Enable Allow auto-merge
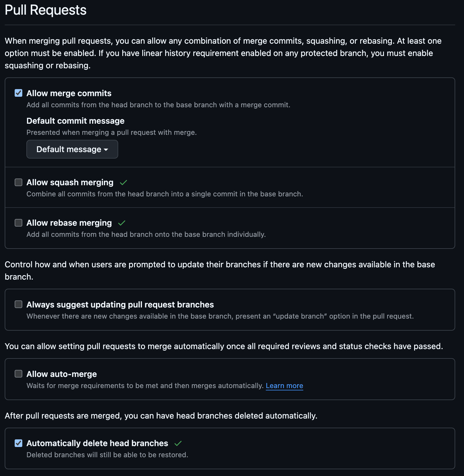 (18, 374)
